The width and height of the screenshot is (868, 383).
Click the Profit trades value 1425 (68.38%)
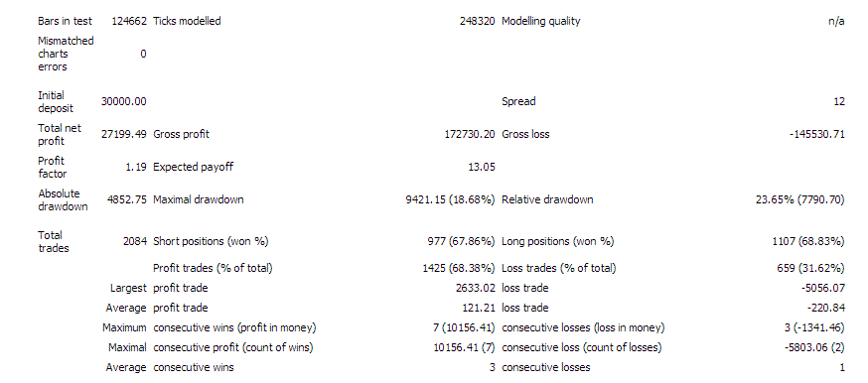(459, 269)
